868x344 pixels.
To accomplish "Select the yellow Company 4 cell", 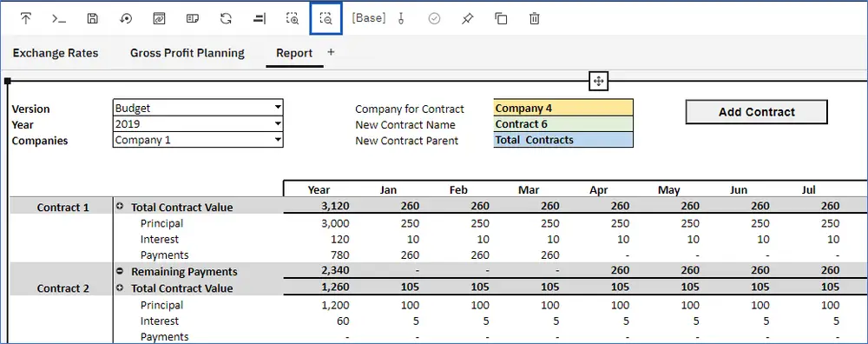I will tap(563, 108).
